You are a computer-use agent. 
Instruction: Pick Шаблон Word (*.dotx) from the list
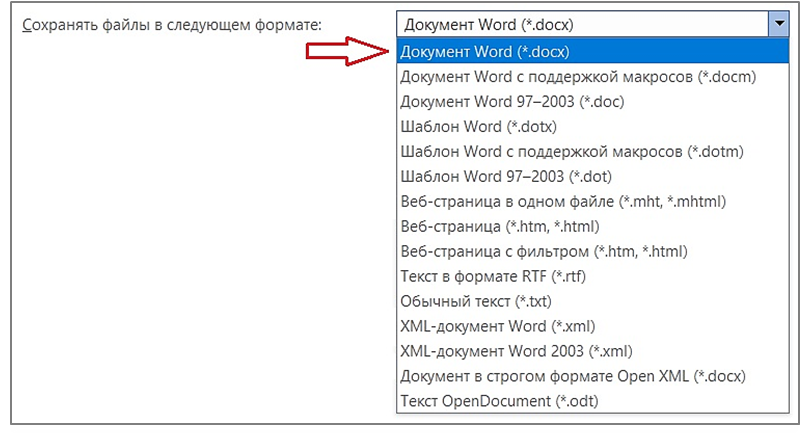coord(478,127)
